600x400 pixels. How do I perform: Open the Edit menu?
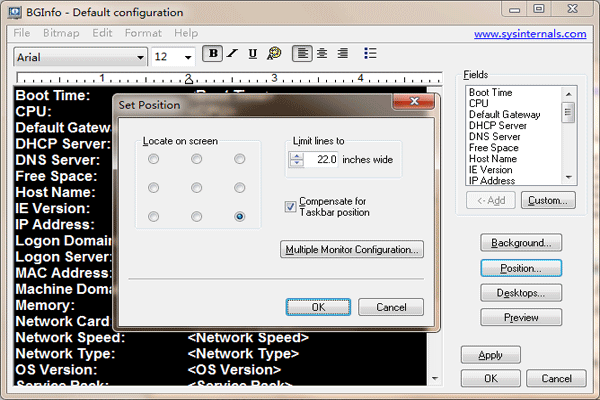102,33
